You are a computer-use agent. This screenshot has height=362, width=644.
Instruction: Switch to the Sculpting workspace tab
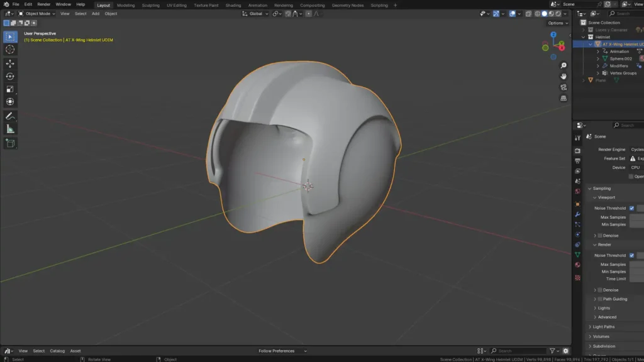coord(150,5)
